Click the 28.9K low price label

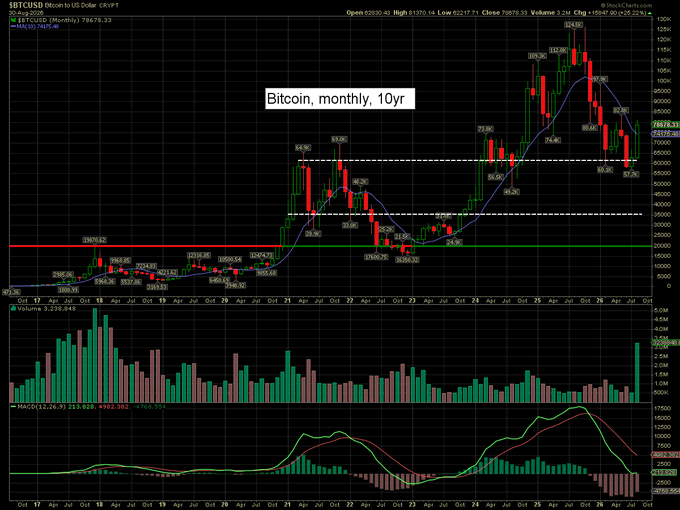tap(313, 233)
